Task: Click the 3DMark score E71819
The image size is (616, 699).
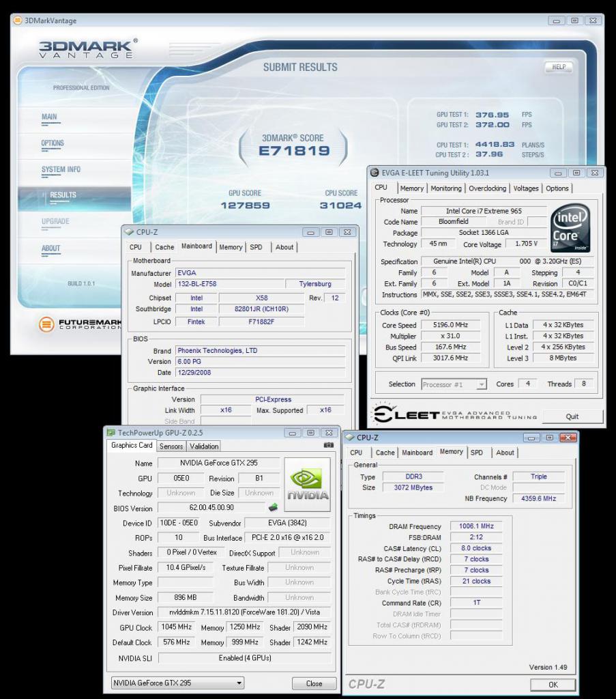Action: 294,151
